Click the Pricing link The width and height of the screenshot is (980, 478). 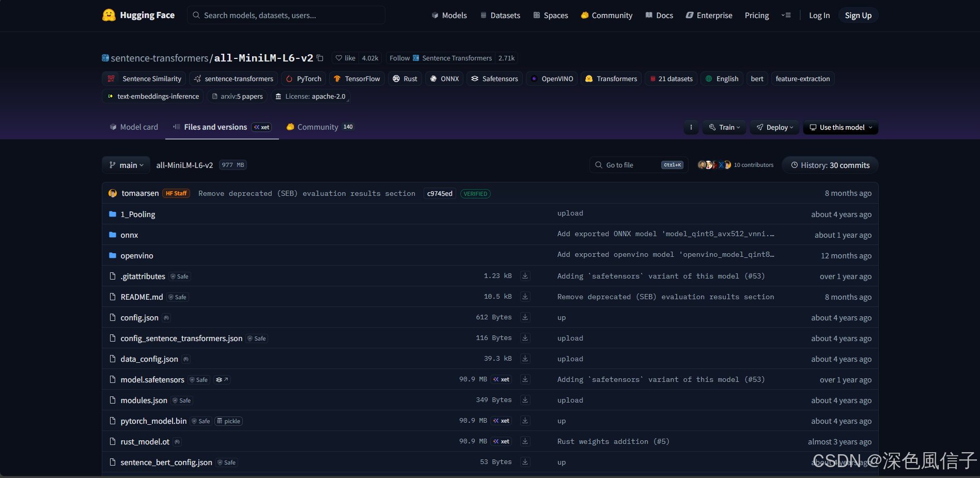pos(757,16)
